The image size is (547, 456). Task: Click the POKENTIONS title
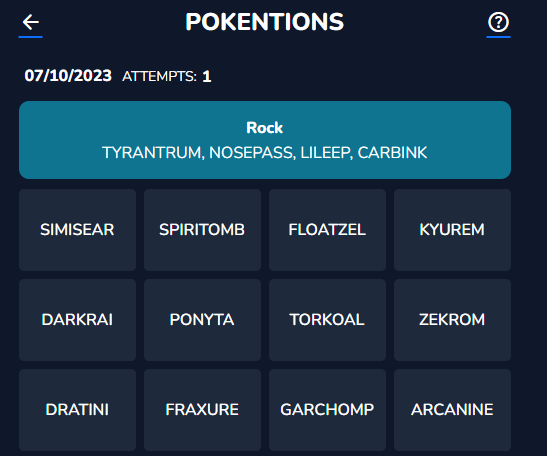click(x=265, y=22)
